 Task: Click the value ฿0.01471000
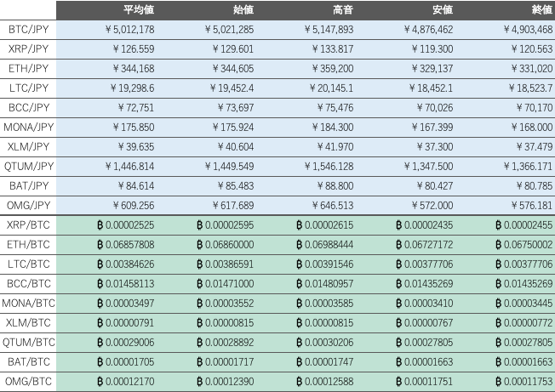(x=225, y=283)
